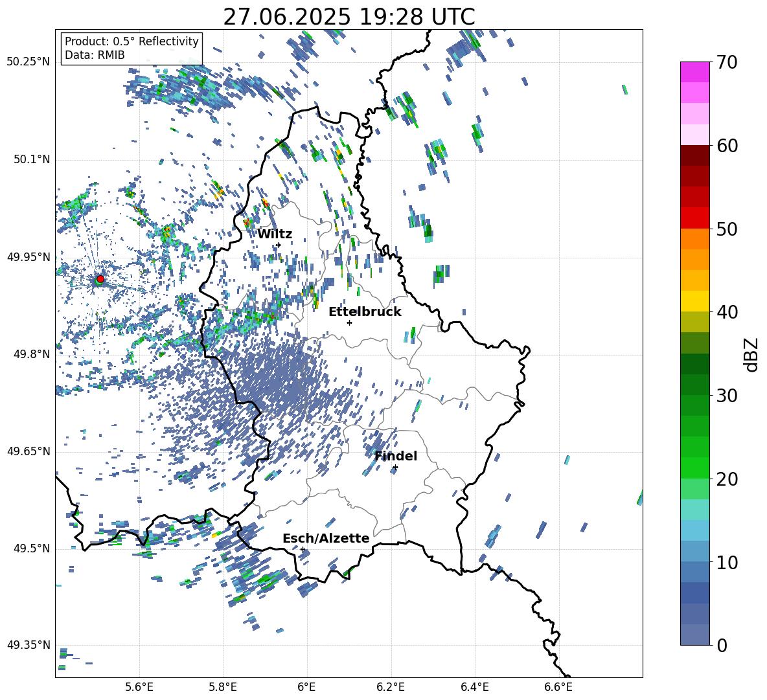Click the 50.1°N latitude label
The height and width of the screenshot is (700, 767).
32,160
